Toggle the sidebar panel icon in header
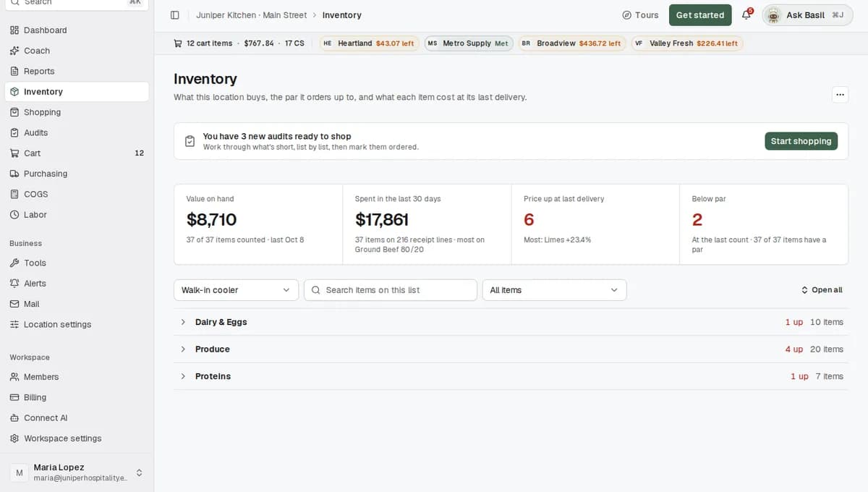 coord(175,15)
